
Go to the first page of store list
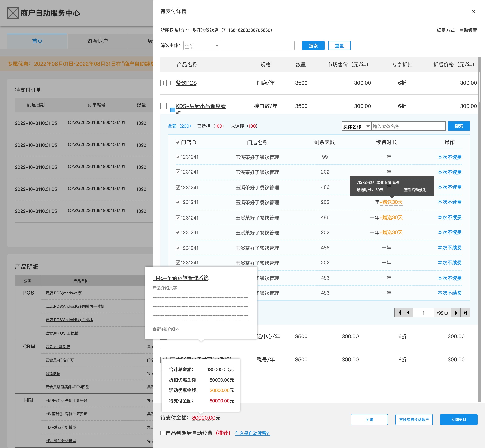399,313
